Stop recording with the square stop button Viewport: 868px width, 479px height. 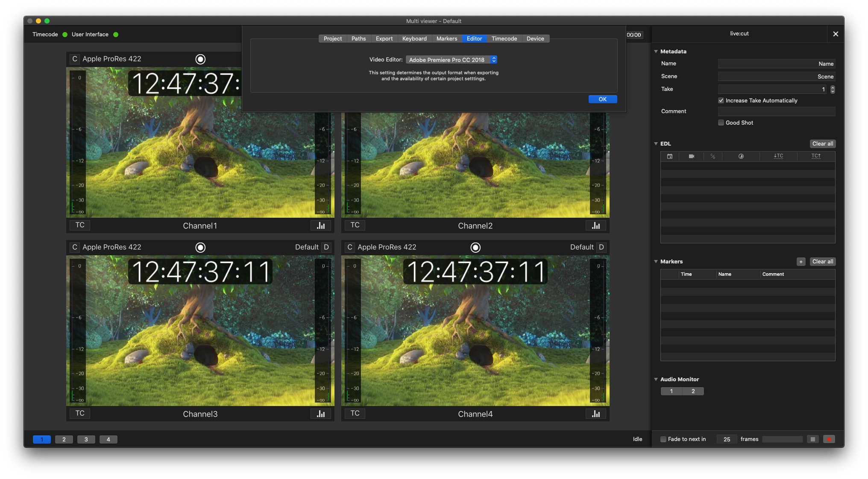813,439
